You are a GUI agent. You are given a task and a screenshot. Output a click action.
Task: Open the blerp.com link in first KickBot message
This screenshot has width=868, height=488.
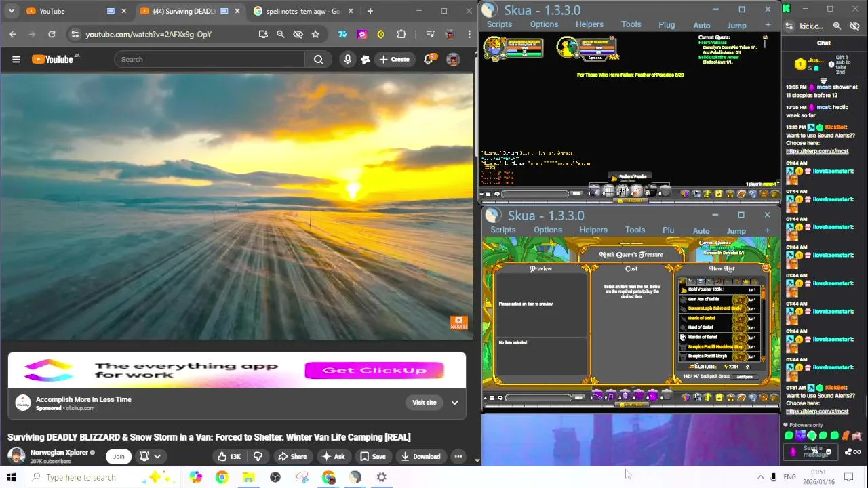816,151
